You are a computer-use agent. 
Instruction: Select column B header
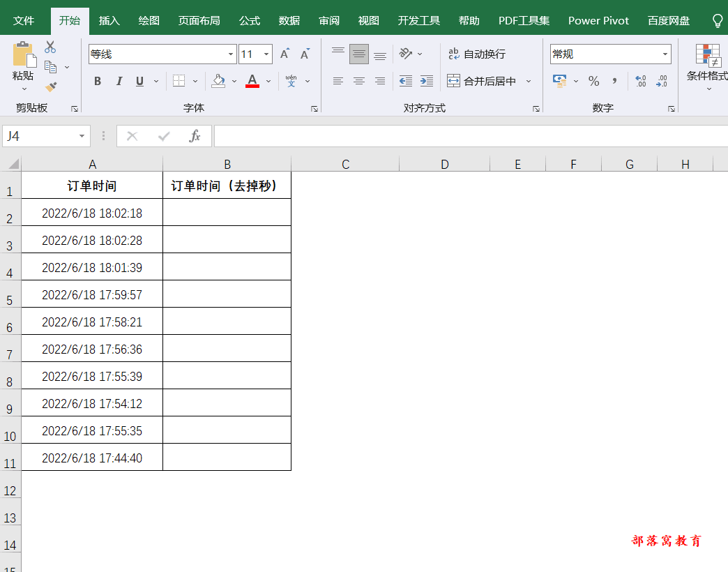click(227, 164)
